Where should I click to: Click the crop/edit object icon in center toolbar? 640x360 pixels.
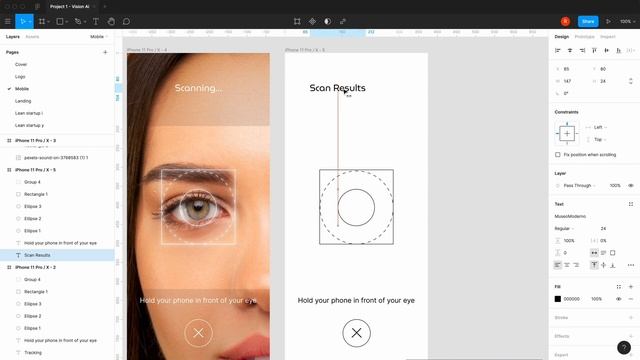tap(297, 21)
